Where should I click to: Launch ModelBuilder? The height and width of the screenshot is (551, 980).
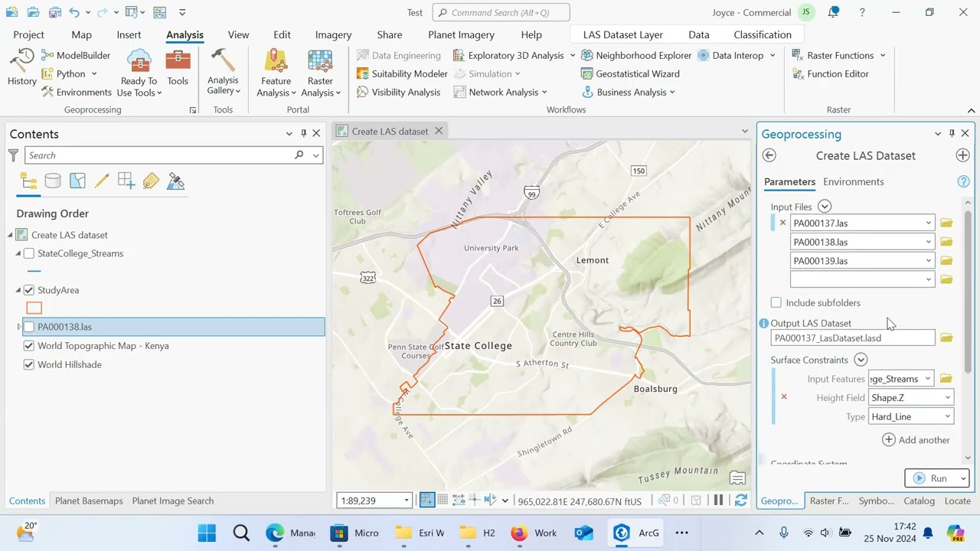(x=76, y=55)
